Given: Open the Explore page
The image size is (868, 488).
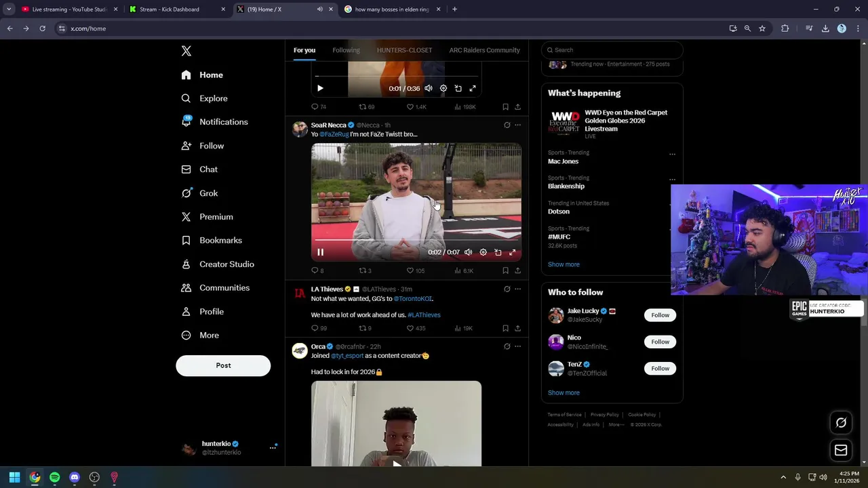Looking at the screenshot, I should point(204,98).
